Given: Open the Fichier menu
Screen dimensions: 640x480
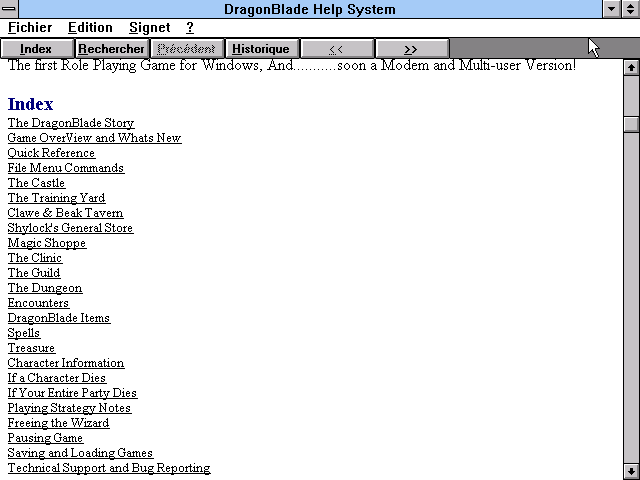Looking at the screenshot, I should pyautogui.click(x=30, y=27).
